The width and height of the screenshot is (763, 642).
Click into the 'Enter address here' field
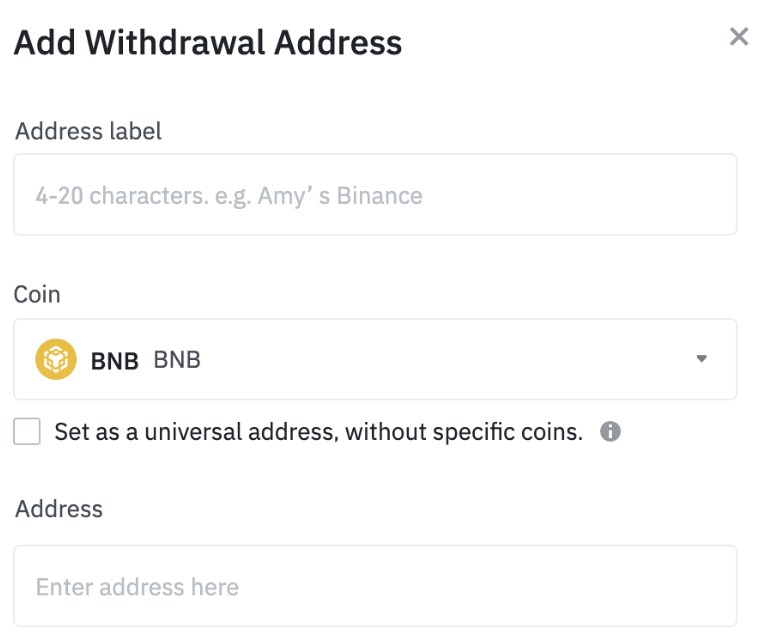pos(375,587)
